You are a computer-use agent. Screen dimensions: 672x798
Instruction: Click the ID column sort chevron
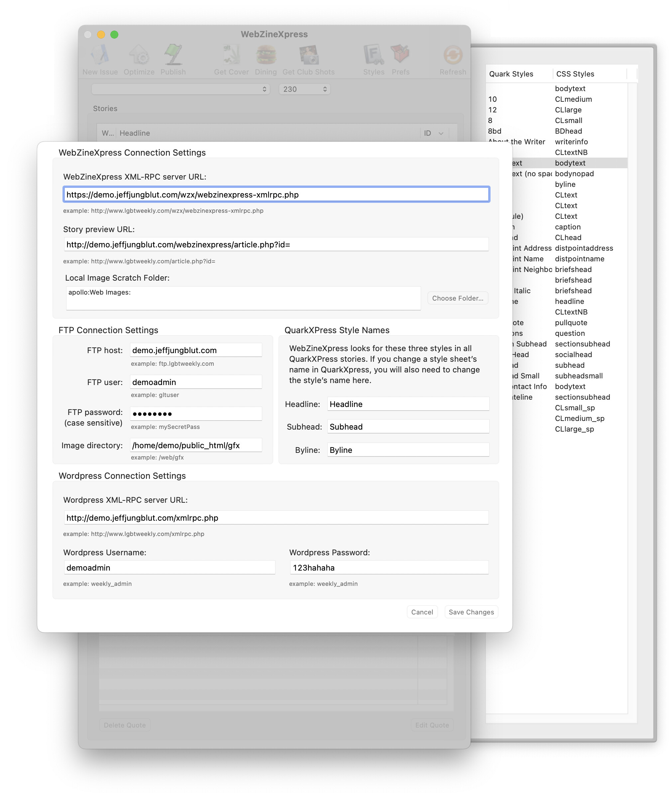[x=441, y=133]
